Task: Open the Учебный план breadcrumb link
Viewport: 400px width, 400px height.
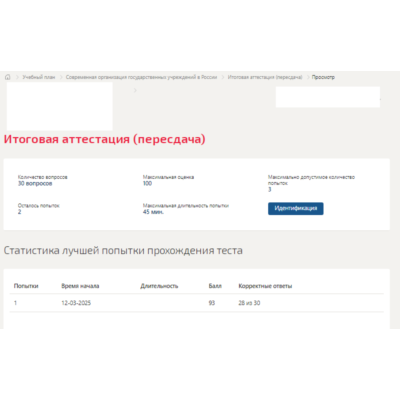Action: point(39,77)
